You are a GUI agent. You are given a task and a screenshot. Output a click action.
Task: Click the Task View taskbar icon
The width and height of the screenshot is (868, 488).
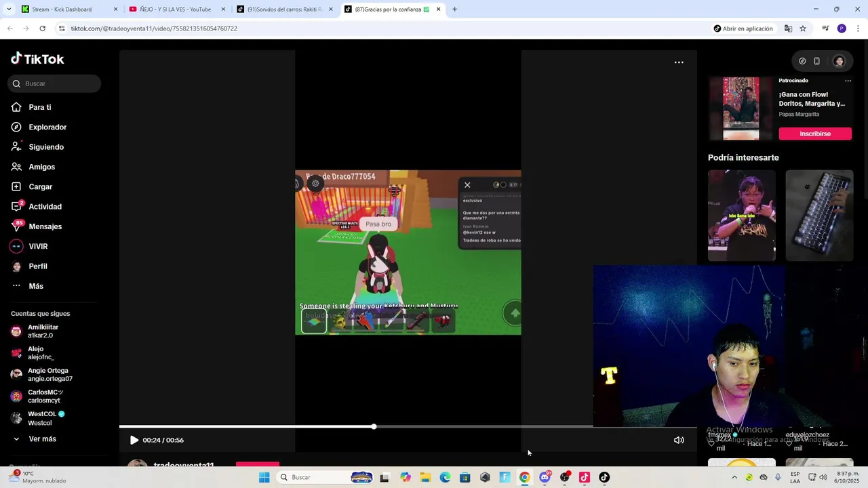pos(384,477)
